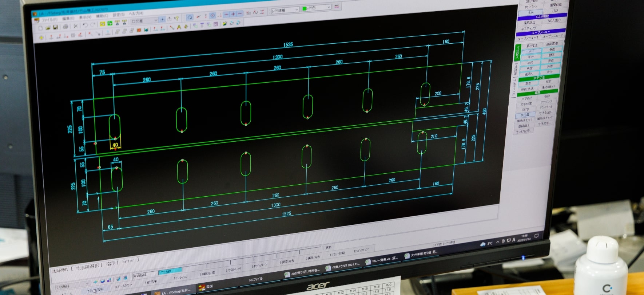The width and height of the screenshot is (644, 295).
Task: Open 表示(V) menu
Action: [x=85, y=17]
